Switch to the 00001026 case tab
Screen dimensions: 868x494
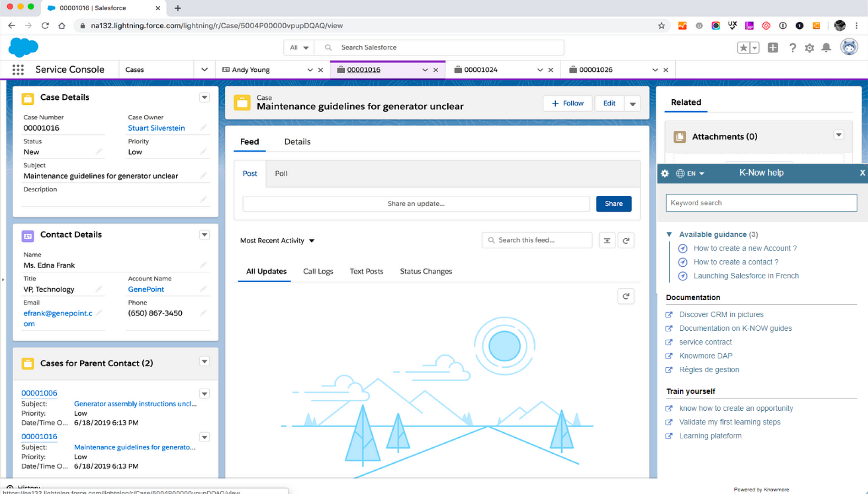pos(596,70)
